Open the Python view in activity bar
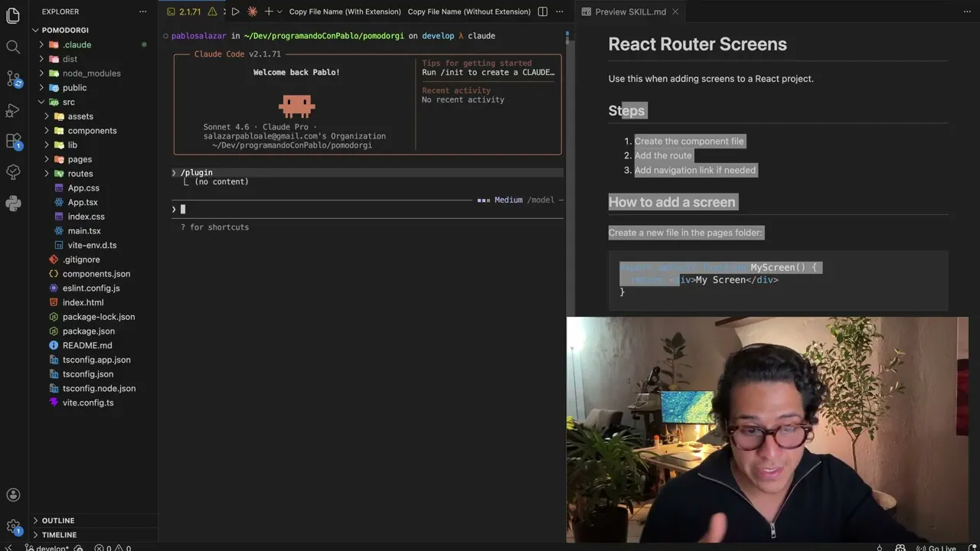Viewport: 980px width, 551px height. [x=13, y=204]
